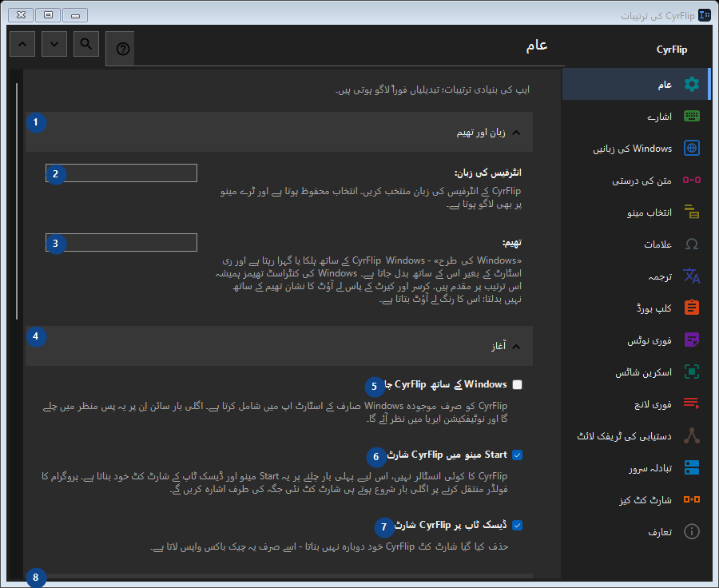
Task: Open the انٹرفیس کی زبان dropdown
Action: (x=121, y=173)
